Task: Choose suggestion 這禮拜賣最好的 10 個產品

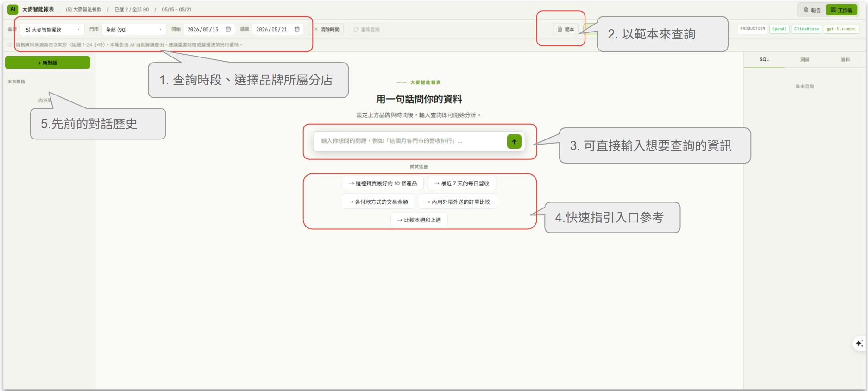Action: coord(383,183)
